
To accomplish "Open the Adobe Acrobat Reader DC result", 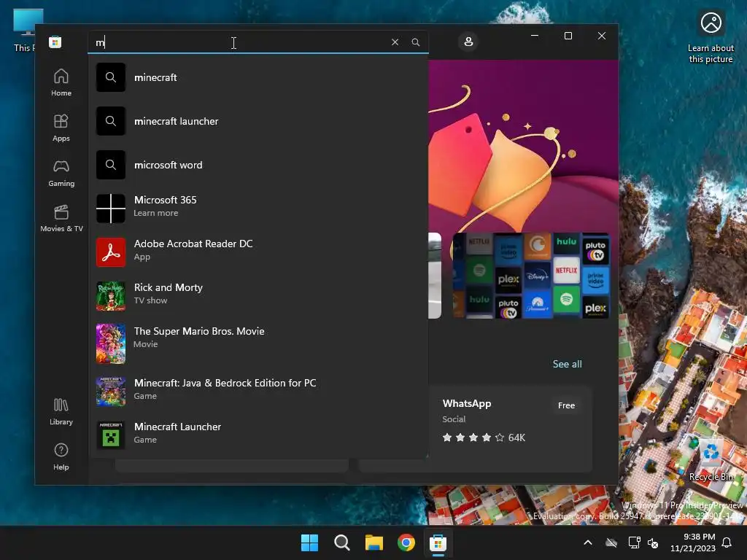I will tap(258, 252).
